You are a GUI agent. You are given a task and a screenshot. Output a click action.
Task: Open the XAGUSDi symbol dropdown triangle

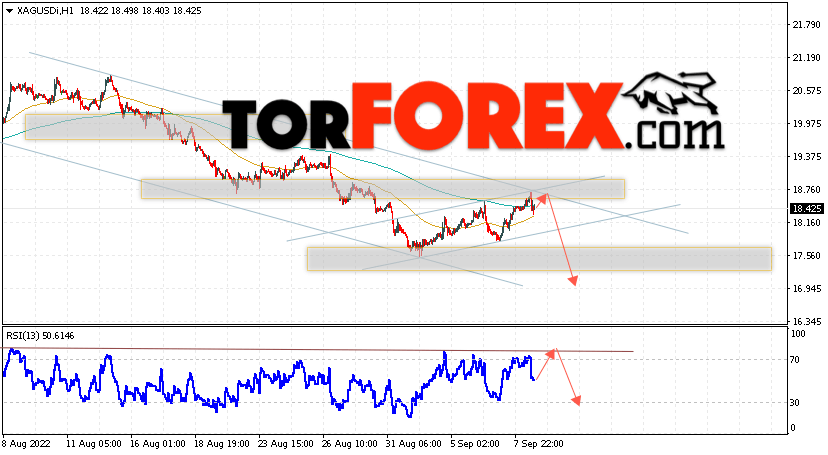(x=10, y=11)
